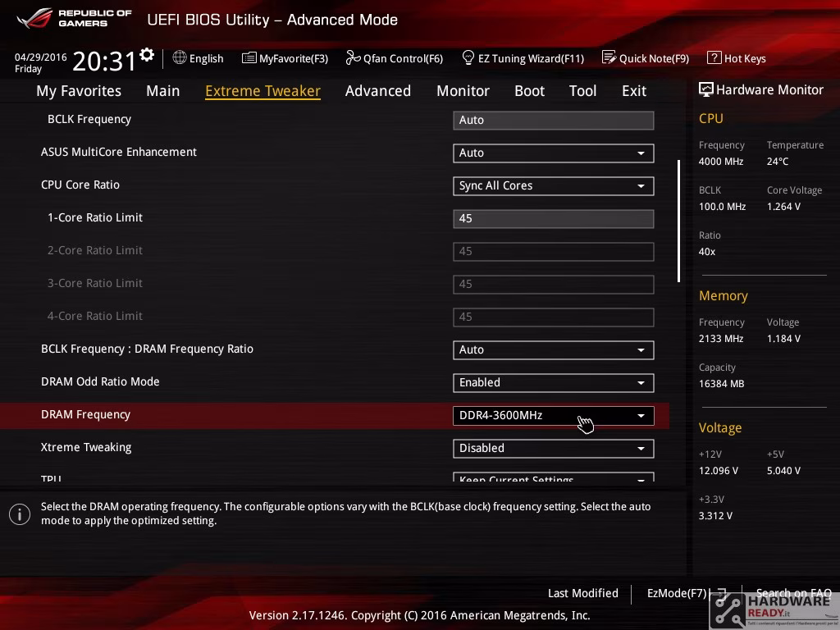
Task: Switch to the Monitor tab
Action: tap(463, 91)
